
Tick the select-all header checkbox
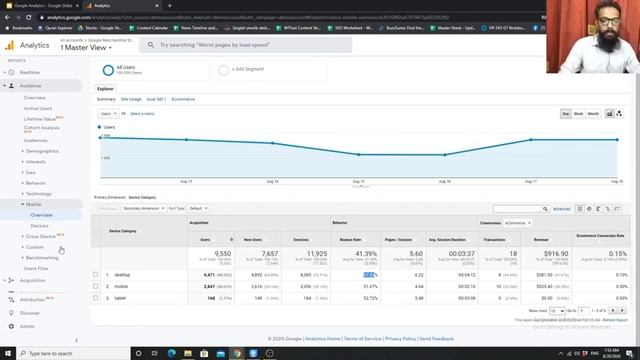pyautogui.click(x=96, y=231)
